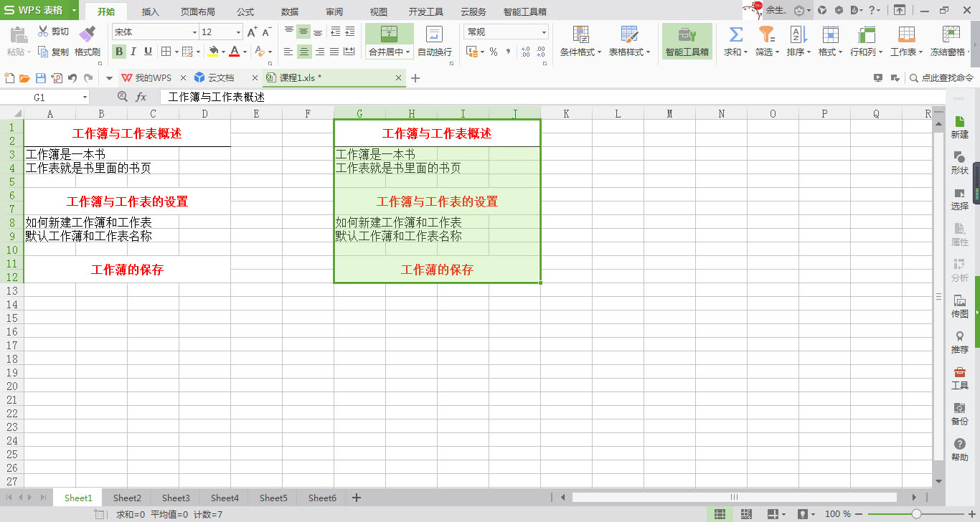Toggle italic formatting

point(133,52)
